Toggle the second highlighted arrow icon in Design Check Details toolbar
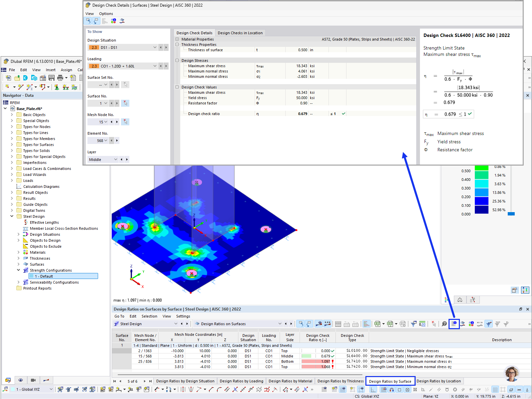 [x=96, y=21]
